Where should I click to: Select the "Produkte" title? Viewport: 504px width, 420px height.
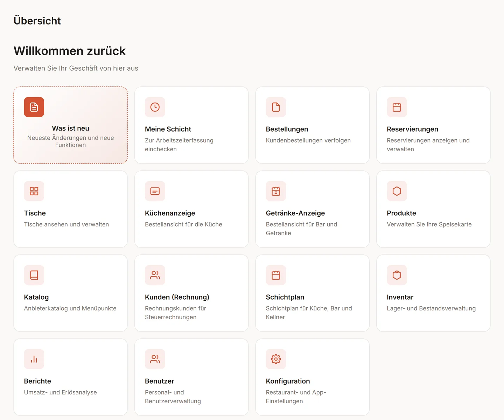401,213
